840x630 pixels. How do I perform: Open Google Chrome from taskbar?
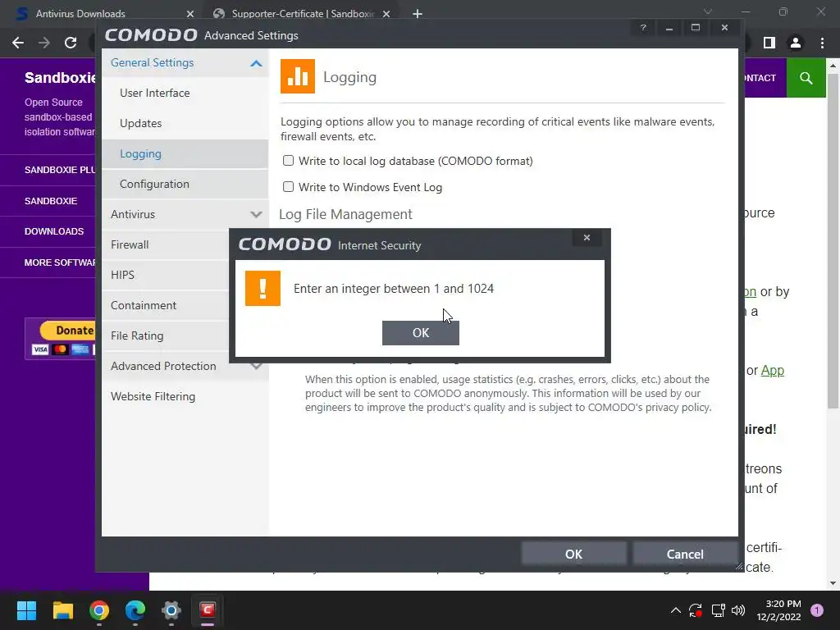click(99, 610)
